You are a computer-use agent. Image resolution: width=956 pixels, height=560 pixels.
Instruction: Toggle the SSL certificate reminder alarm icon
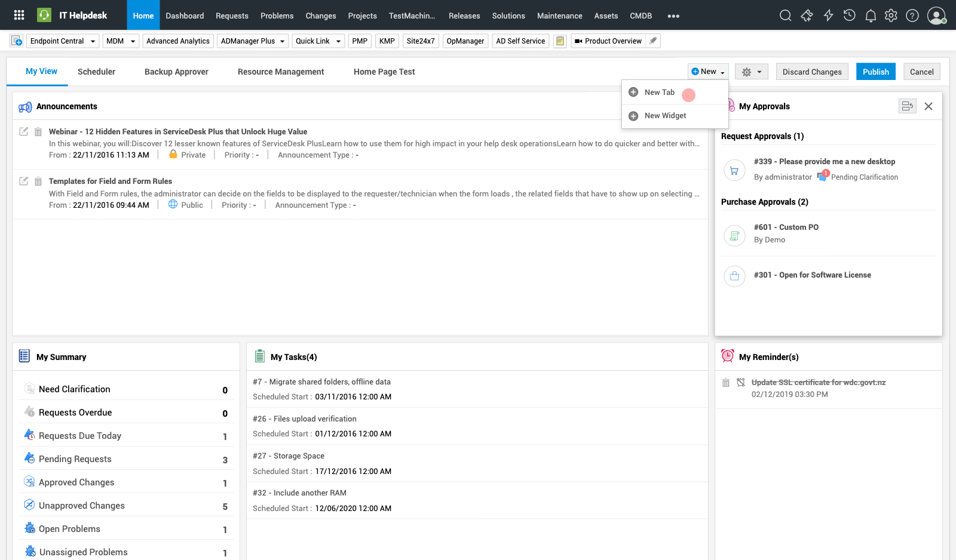[740, 383]
